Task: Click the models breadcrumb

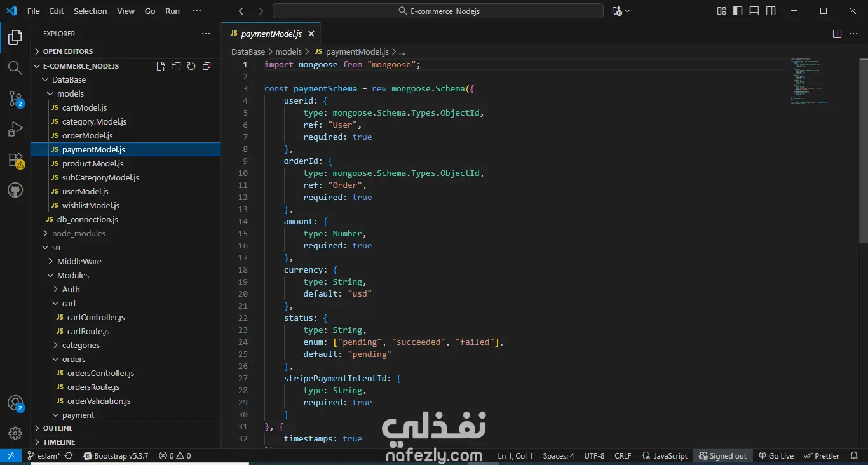Action: pos(288,52)
